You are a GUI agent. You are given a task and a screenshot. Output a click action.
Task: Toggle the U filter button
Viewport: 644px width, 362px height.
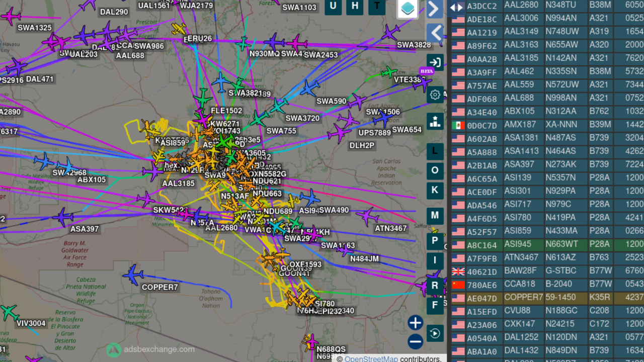333,6
